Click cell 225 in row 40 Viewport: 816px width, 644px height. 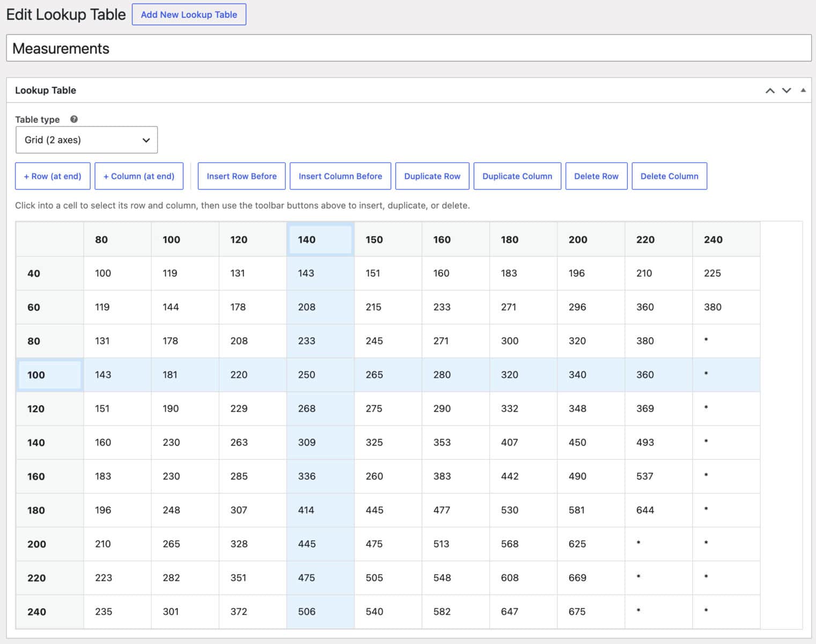pyautogui.click(x=726, y=273)
